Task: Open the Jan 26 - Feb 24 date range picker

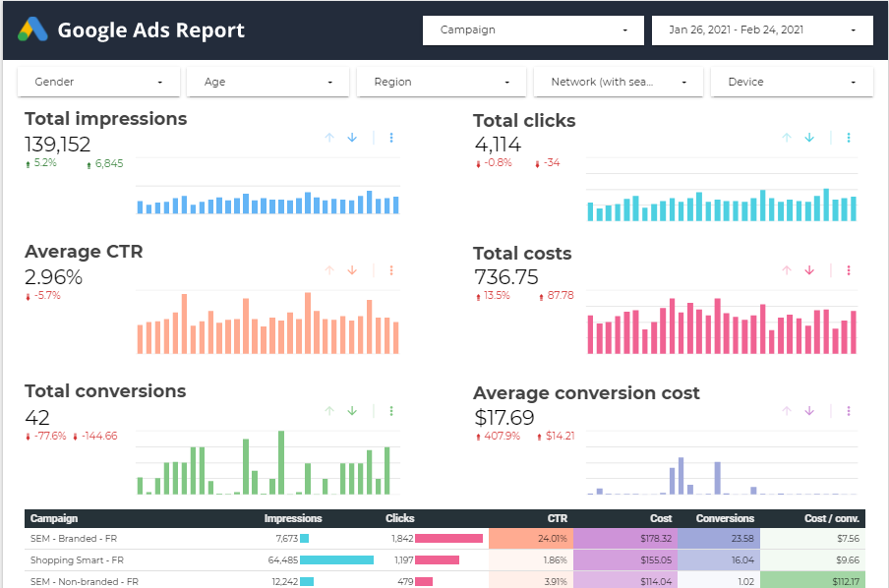Action: pos(762,29)
